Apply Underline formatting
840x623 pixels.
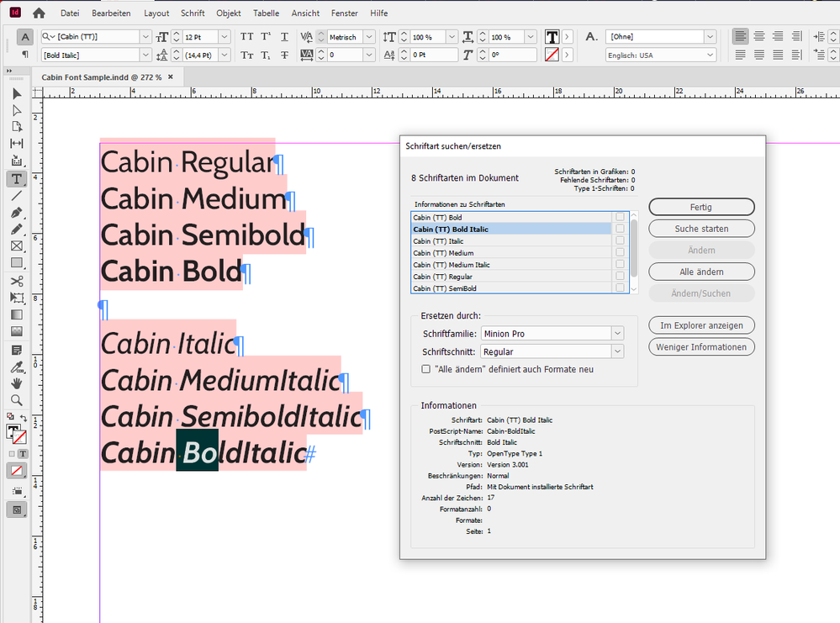tap(284, 36)
